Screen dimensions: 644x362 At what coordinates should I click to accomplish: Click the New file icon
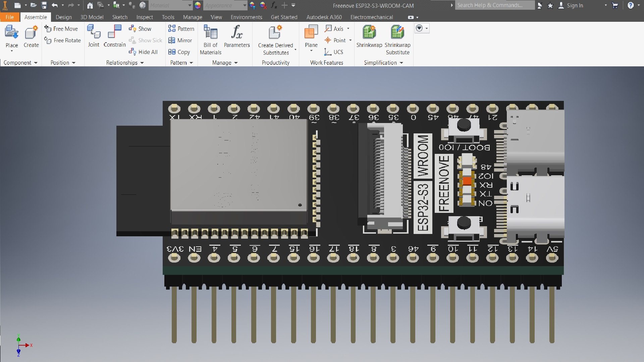18,5
